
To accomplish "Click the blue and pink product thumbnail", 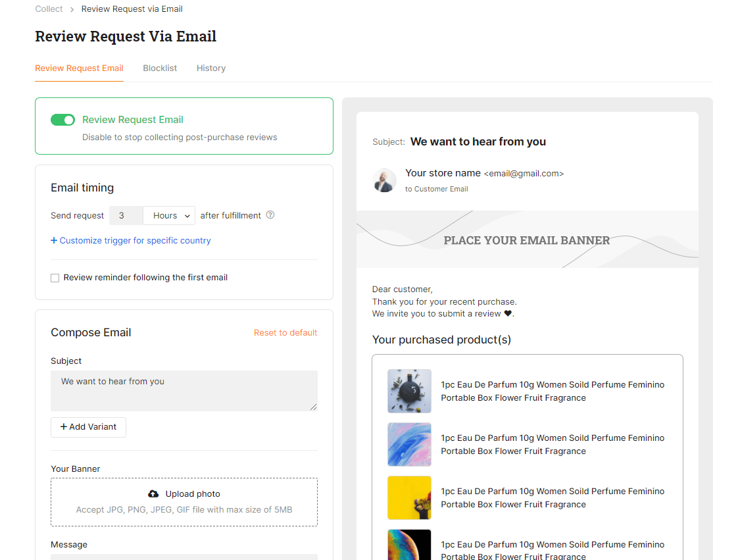I will [x=409, y=444].
